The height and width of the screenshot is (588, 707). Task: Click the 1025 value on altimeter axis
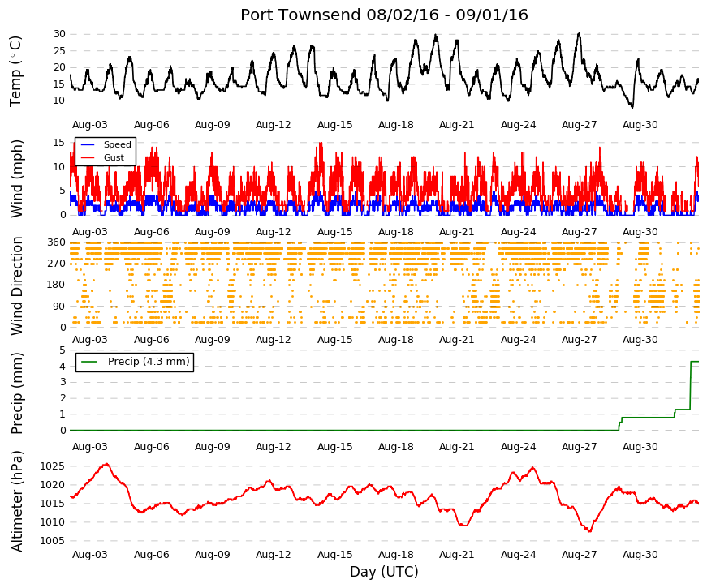tap(52, 466)
